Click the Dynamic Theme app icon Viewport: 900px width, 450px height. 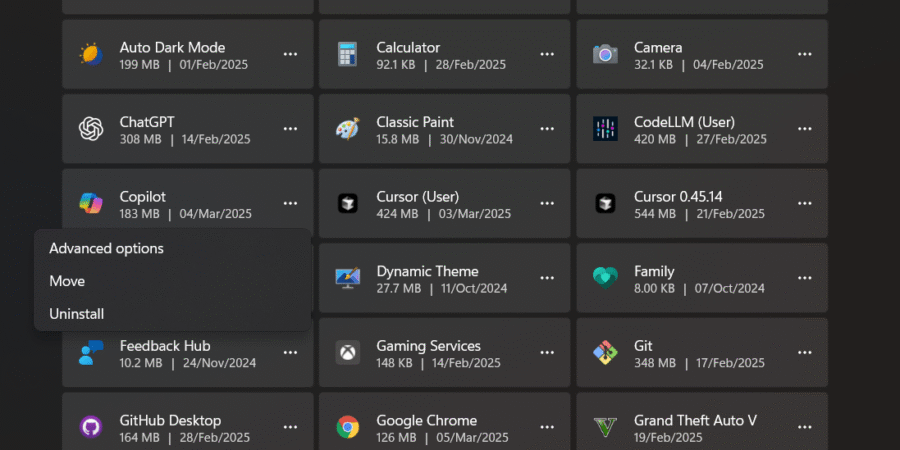click(347, 278)
